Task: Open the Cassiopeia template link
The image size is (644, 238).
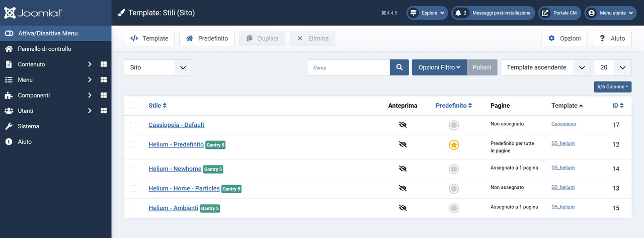Action: point(563,124)
